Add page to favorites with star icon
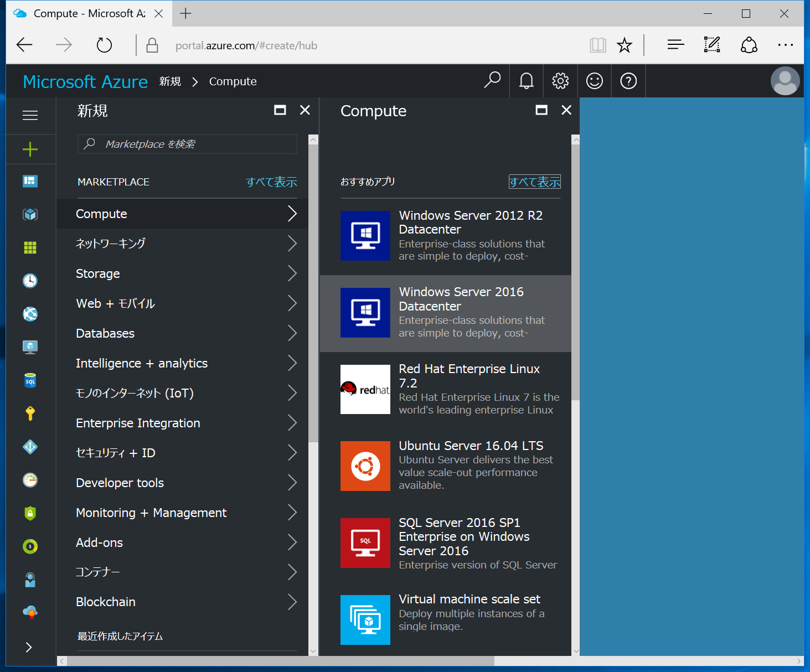This screenshot has height=672, width=810. pyautogui.click(x=625, y=45)
